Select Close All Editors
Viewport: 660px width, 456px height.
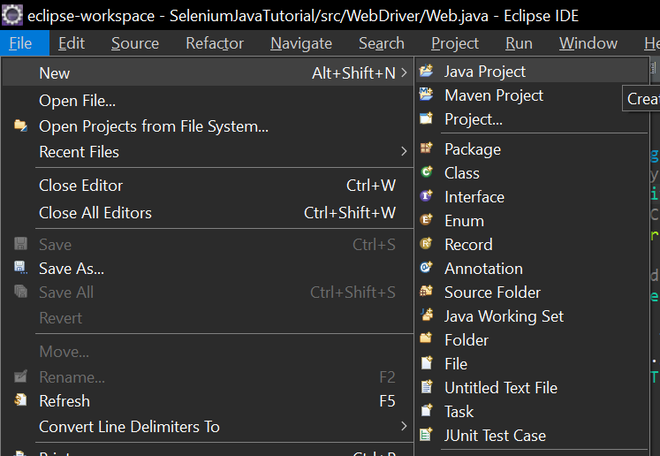pos(95,212)
